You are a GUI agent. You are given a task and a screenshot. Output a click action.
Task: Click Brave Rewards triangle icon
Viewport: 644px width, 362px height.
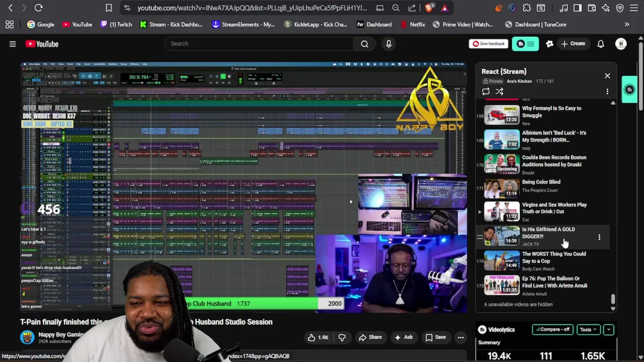[x=444, y=8]
